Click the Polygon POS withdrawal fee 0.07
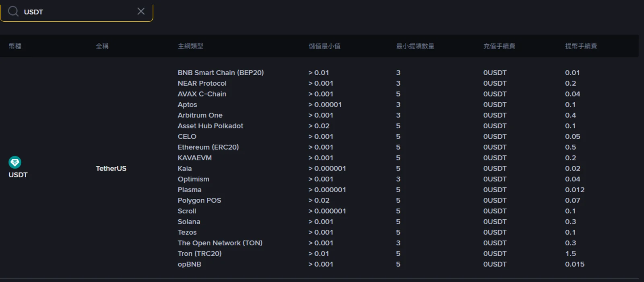This screenshot has height=282, width=644. (x=573, y=200)
